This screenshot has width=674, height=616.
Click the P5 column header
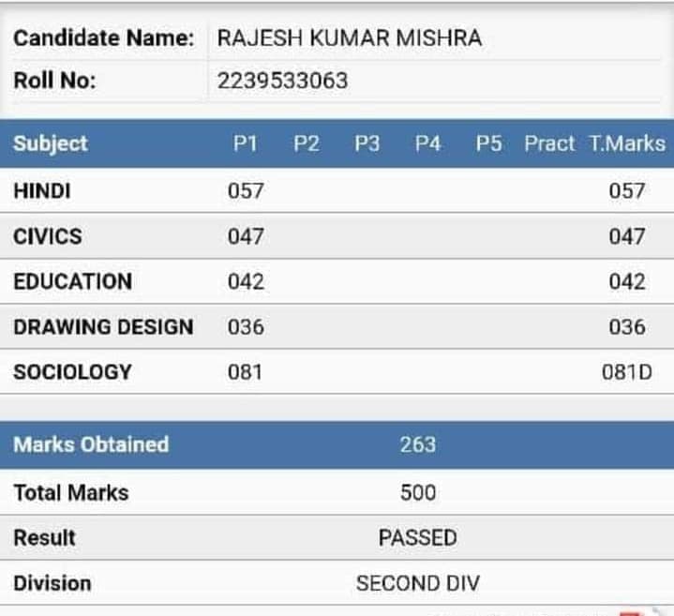click(488, 143)
